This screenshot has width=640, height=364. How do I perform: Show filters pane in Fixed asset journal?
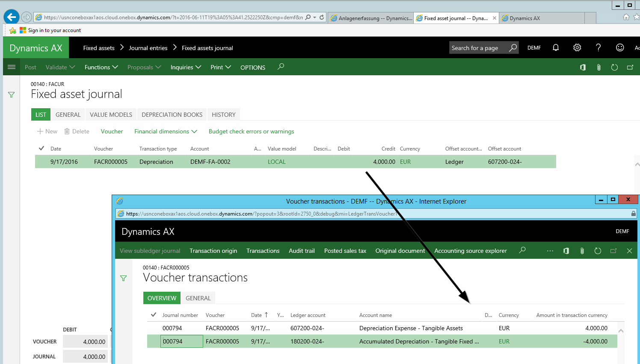[12, 95]
